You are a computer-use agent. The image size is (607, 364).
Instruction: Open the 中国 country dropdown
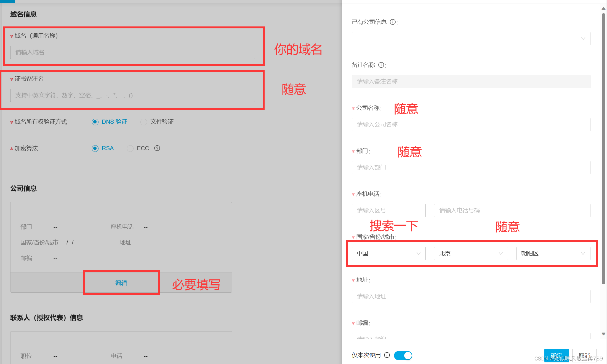point(388,254)
